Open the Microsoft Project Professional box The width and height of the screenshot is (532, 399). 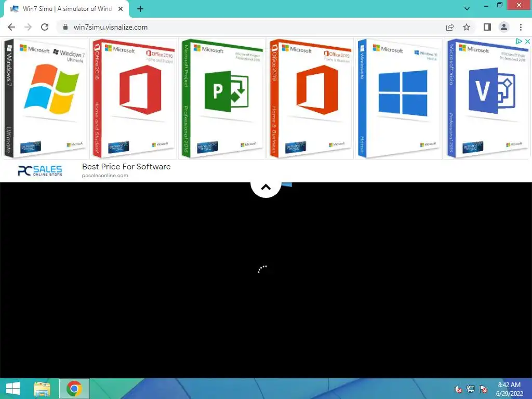[222, 98]
